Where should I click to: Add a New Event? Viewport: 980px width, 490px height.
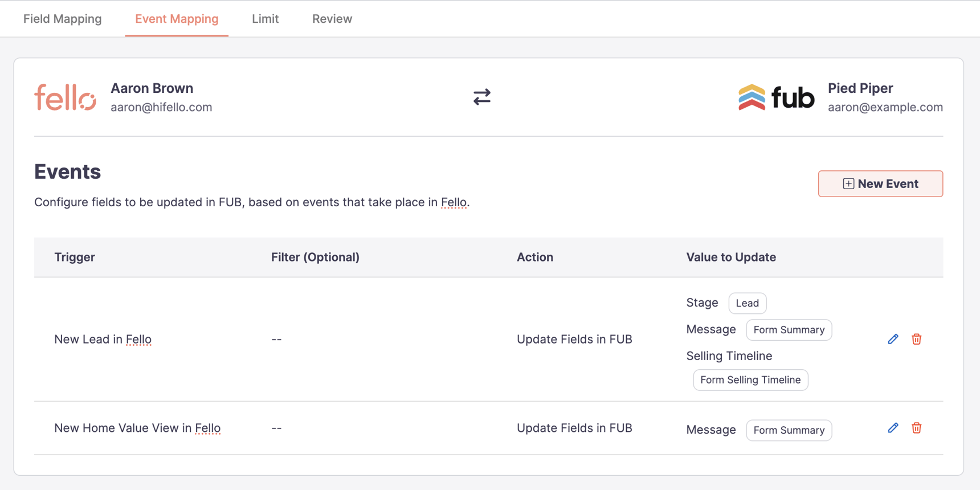(880, 183)
